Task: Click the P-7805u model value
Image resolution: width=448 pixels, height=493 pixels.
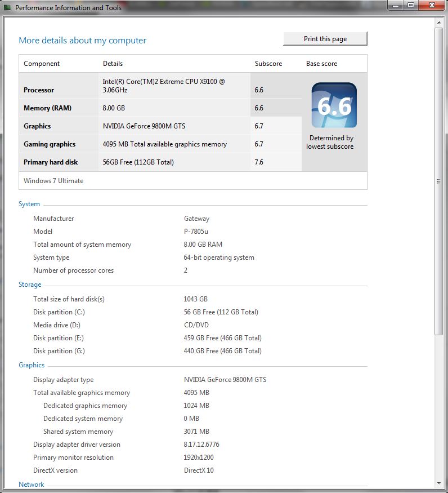Action: click(x=196, y=232)
